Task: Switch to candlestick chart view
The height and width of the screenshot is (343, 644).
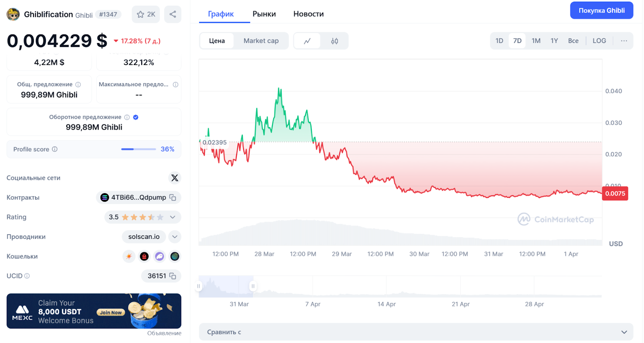Action: tap(334, 41)
